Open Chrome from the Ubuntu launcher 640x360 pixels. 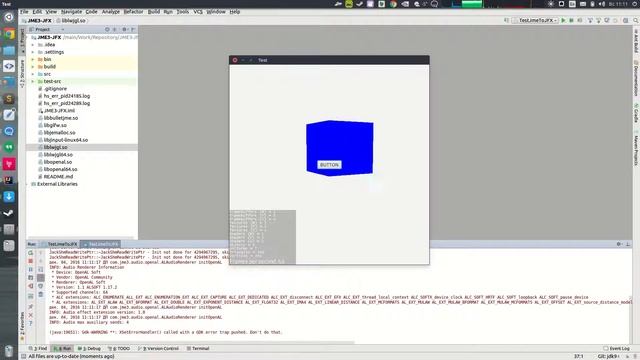click(9, 34)
